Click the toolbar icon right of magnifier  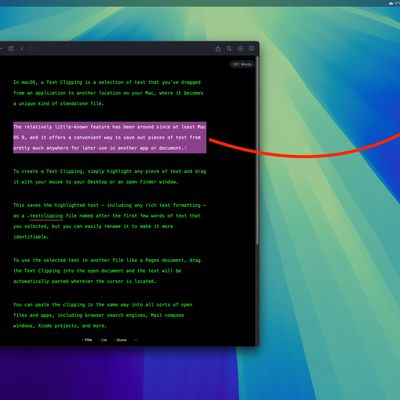240,49
